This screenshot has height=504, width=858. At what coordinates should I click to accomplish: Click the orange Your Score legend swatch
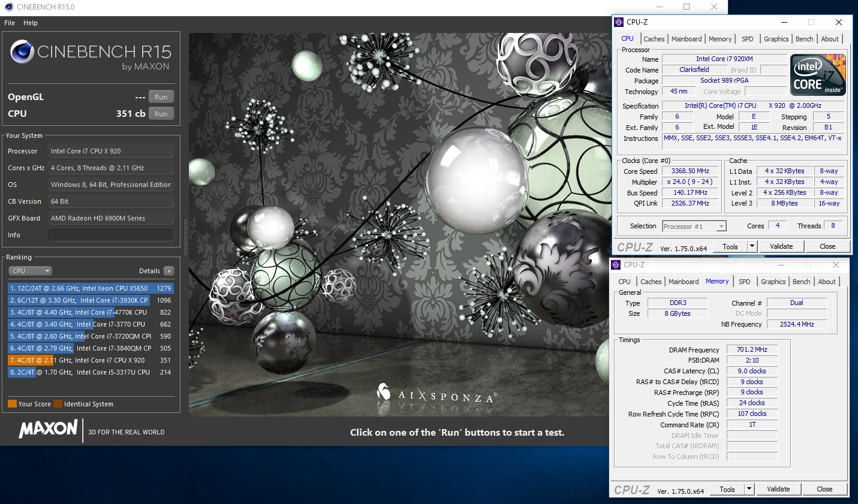tap(12, 404)
